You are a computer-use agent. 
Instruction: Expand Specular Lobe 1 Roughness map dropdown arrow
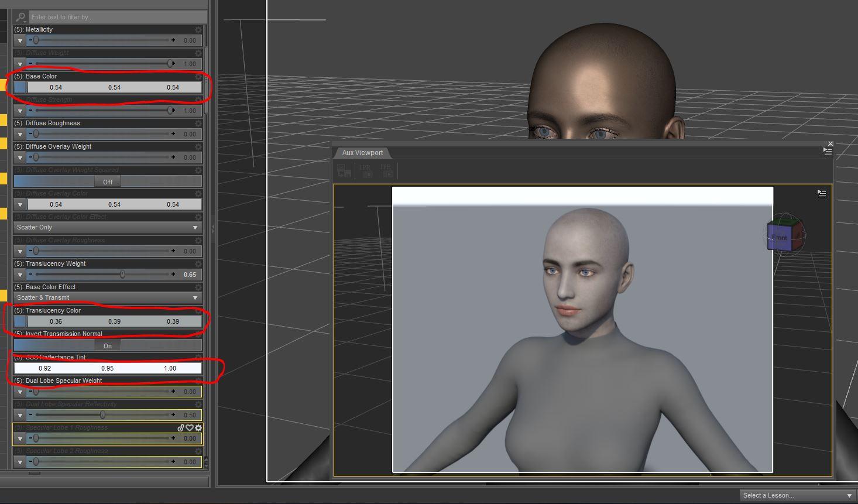[x=20, y=438]
